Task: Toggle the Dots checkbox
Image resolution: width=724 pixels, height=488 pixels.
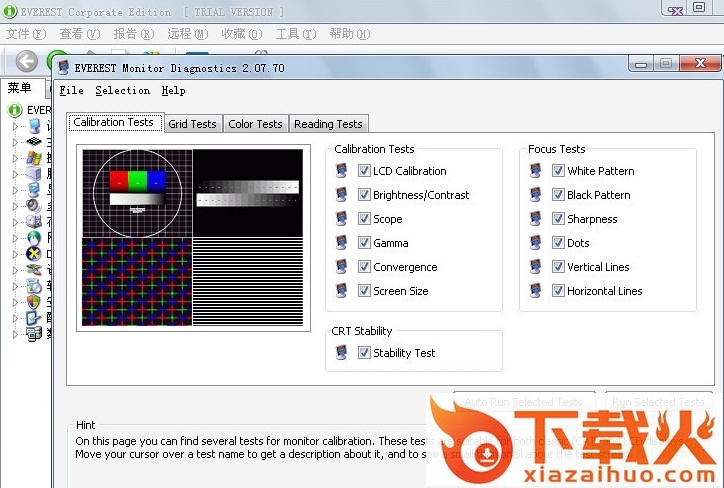Action: [x=558, y=243]
